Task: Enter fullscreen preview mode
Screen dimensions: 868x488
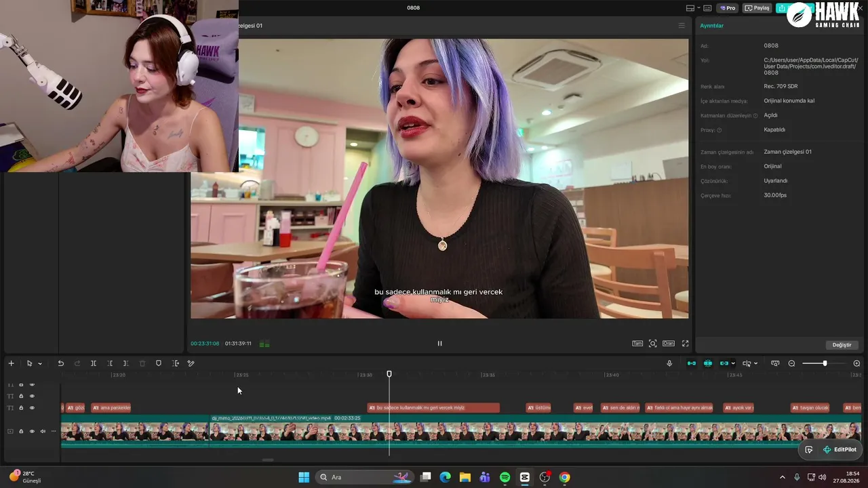Action: point(685,344)
